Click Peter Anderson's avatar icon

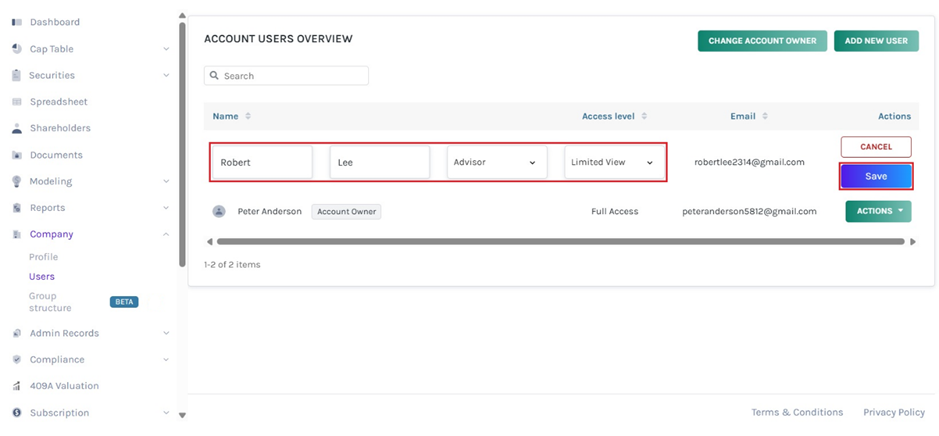pyautogui.click(x=219, y=211)
